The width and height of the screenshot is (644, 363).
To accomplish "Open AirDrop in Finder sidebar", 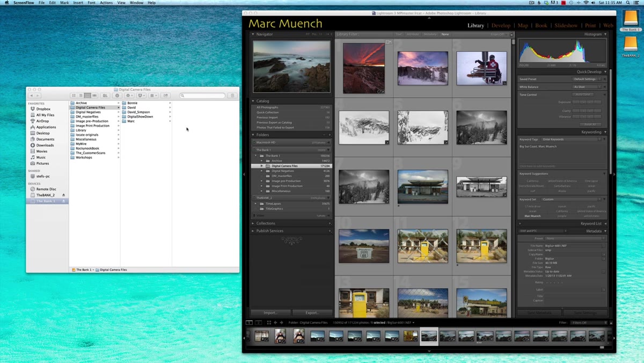I will point(42,121).
